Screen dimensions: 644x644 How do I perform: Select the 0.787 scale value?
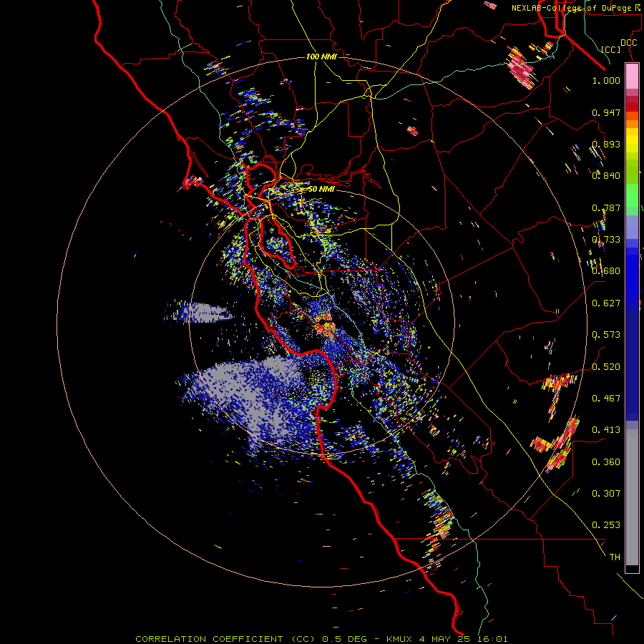[606, 208]
